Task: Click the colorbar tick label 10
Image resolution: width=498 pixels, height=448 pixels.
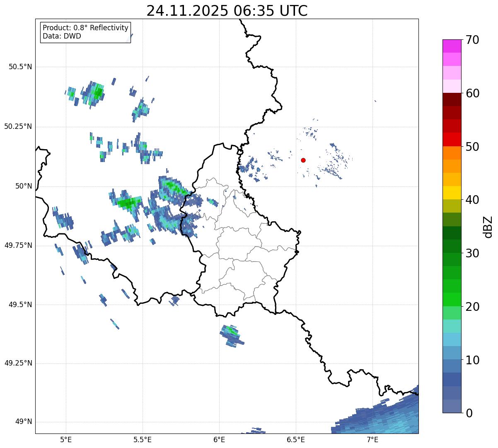Action: (472, 360)
